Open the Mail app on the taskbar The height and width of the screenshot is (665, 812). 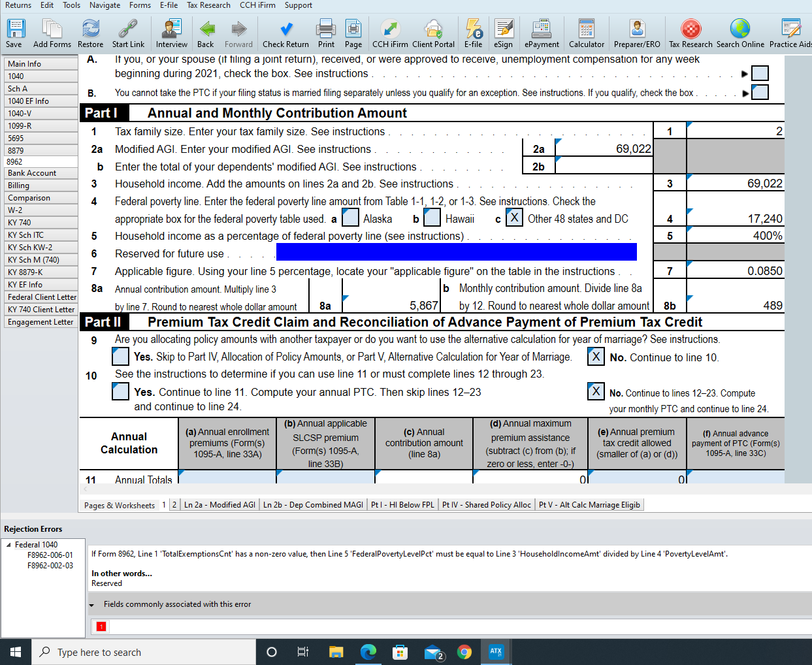pyautogui.click(x=433, y=652)
